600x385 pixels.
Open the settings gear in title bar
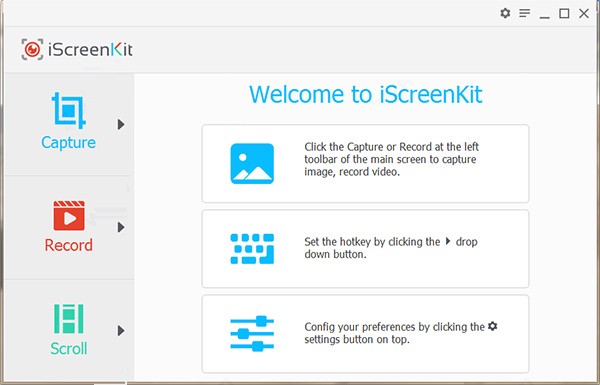[x=505, y=13]
